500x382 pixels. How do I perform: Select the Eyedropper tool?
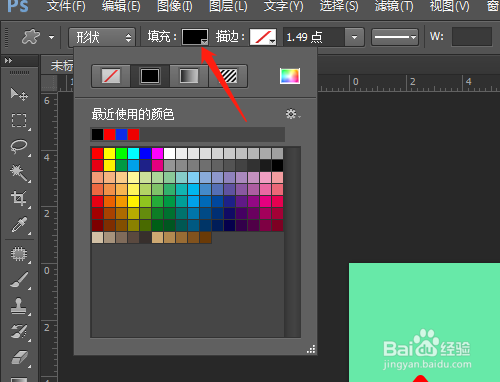coord(19,225)
